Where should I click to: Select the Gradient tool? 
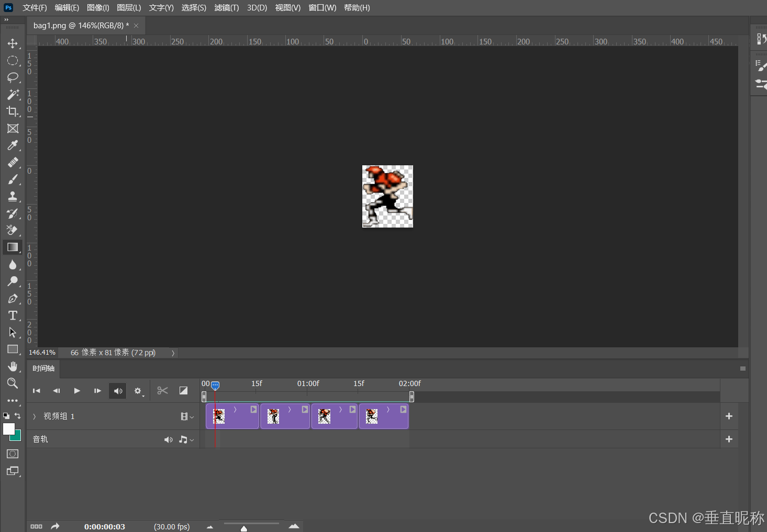pos(13,247)
